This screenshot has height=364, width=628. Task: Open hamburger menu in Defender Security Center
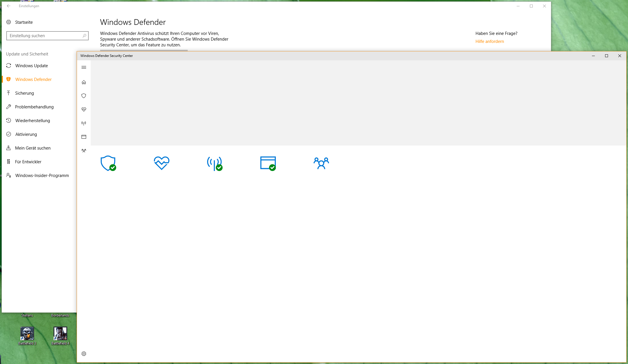[84, 67]
